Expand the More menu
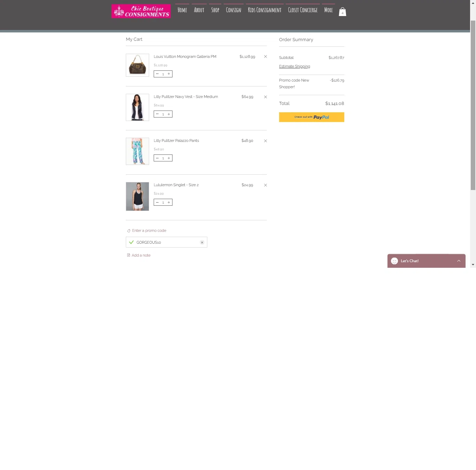The height and width of the screenshot is (470, 476). coord(328,10)
